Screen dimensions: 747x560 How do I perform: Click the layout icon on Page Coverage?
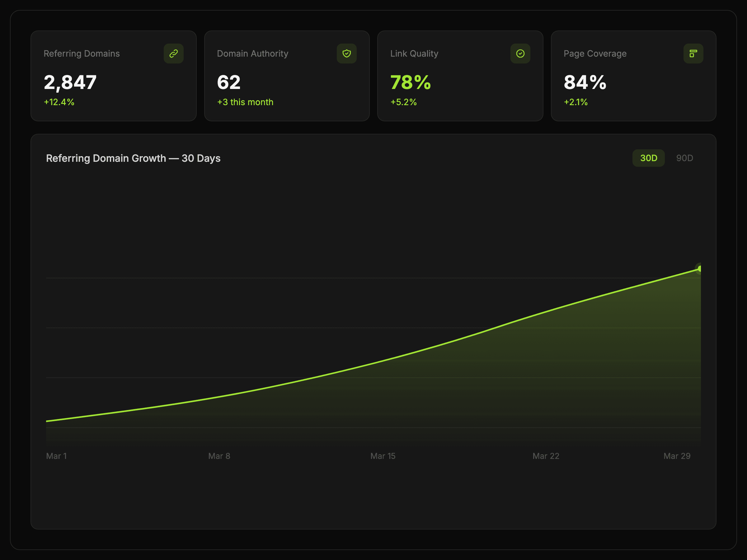[693, 53]
